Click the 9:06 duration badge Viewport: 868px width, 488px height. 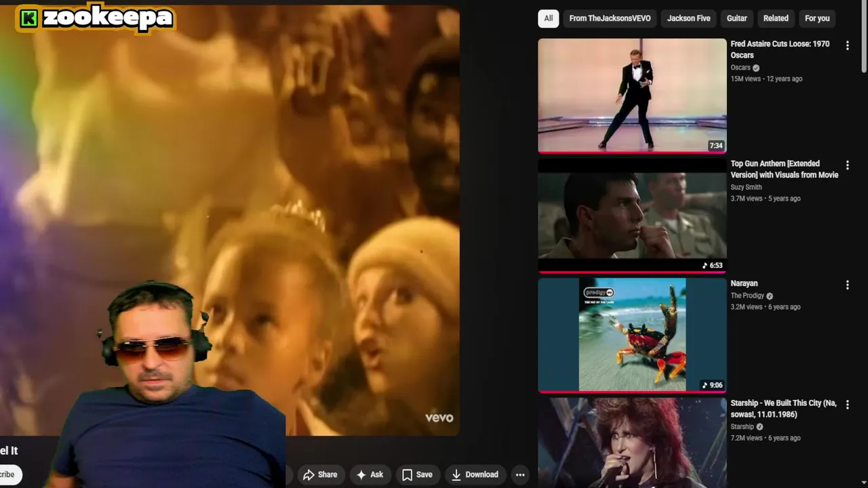point(712,385)
